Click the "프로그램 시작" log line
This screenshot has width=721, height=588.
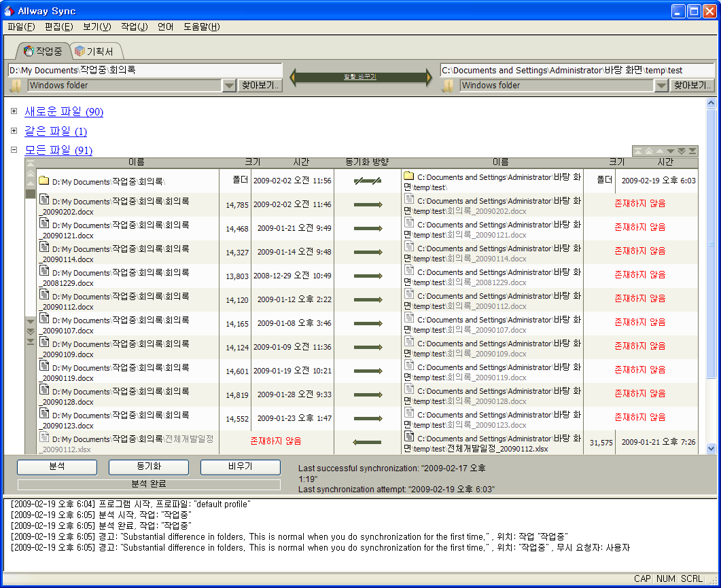130,504
